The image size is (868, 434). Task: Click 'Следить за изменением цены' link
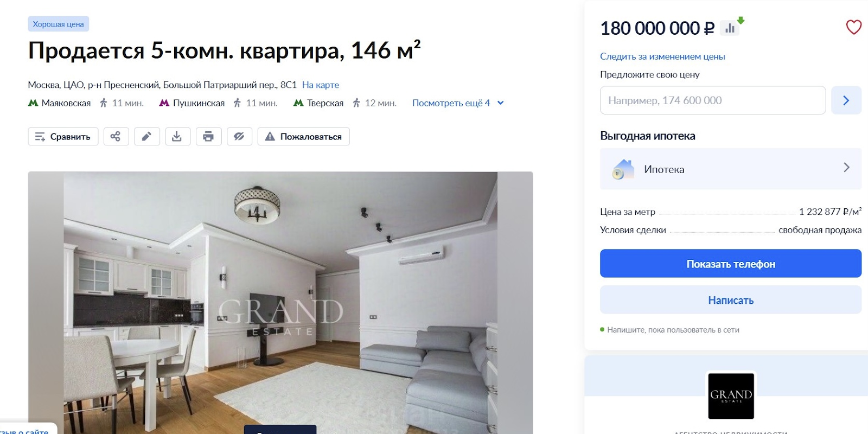coord(662,56)
